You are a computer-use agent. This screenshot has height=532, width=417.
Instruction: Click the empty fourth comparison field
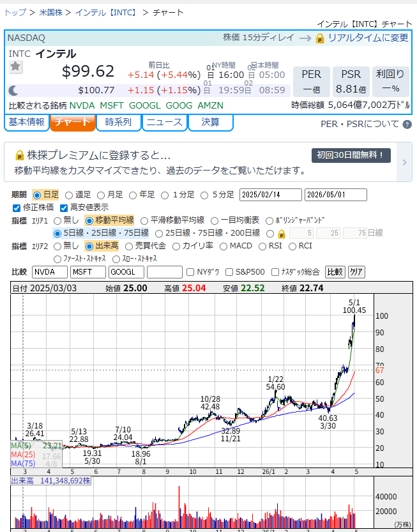coord(165,272)
